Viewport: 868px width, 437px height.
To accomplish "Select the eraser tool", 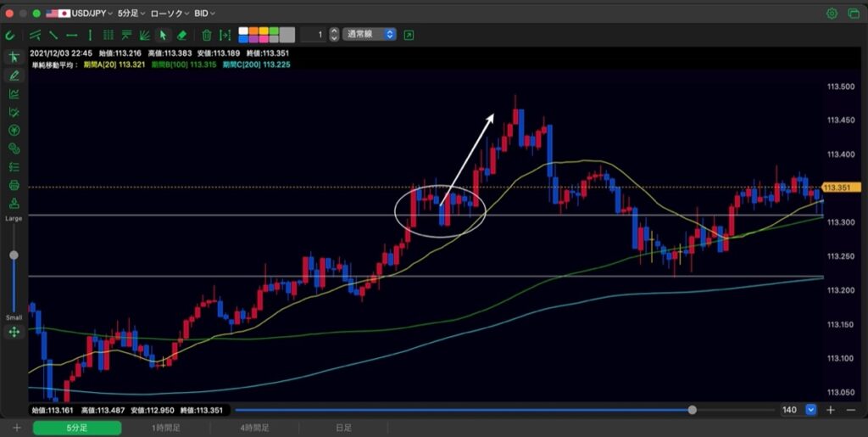I will click(181, 35).
